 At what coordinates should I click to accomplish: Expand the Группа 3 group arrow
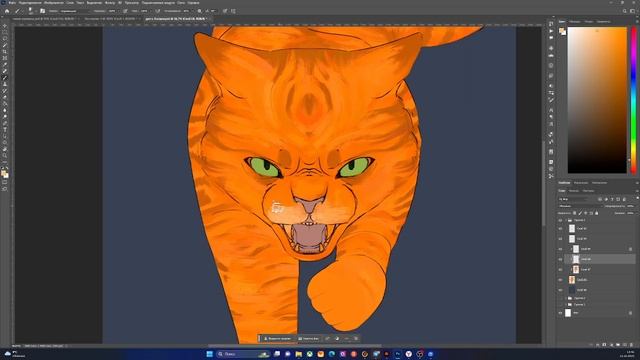566,220
